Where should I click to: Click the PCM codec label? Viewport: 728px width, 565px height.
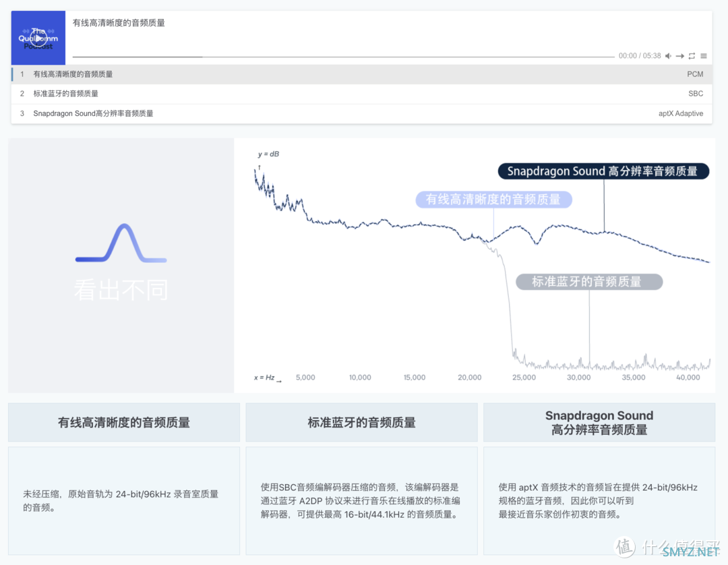click(x=695, y=74)
